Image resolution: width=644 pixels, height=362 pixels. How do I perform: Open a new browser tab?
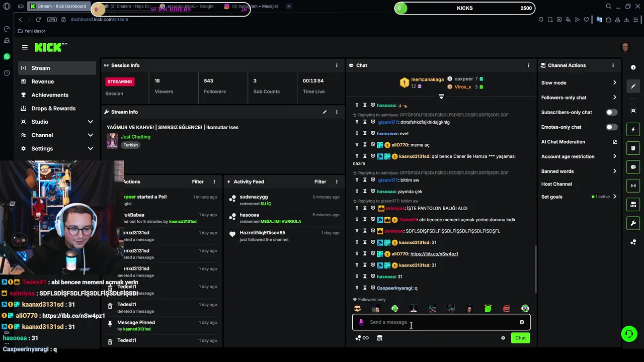click(289, 7)
